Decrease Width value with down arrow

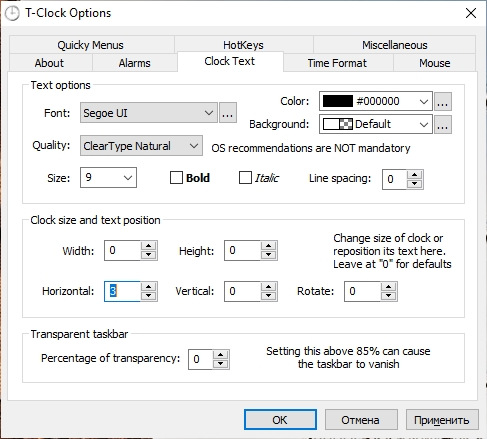click(148, 255)
